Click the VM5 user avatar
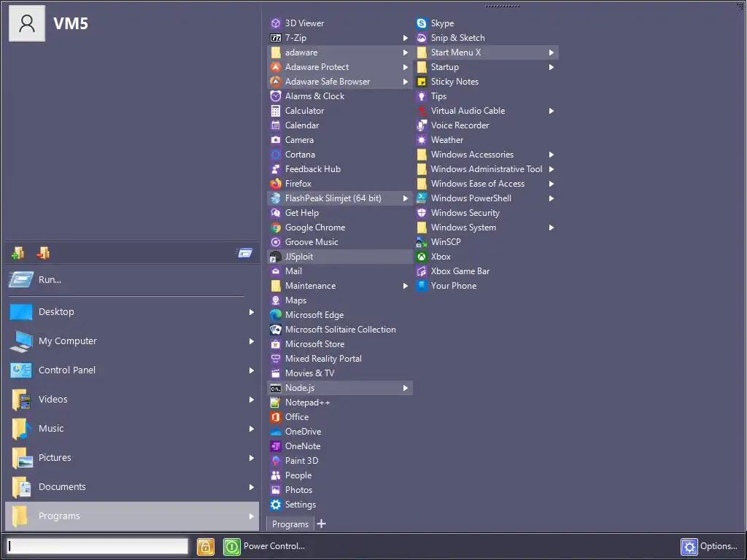747x560 pixels. pos(27,23)
